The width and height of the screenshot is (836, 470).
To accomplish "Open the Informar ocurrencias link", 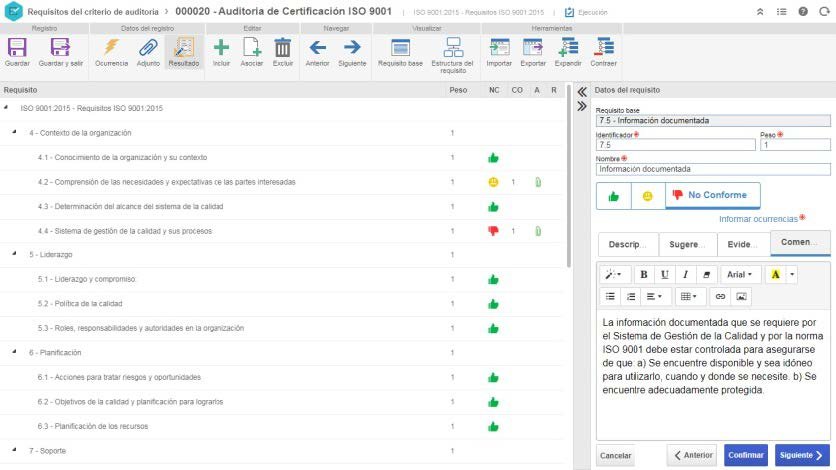I will pos(758,219).
